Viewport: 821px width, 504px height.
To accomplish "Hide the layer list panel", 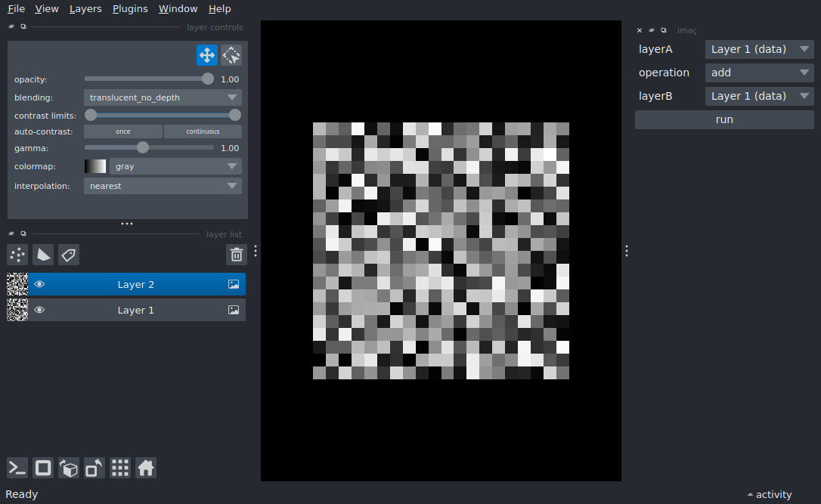I will point(11,233).
